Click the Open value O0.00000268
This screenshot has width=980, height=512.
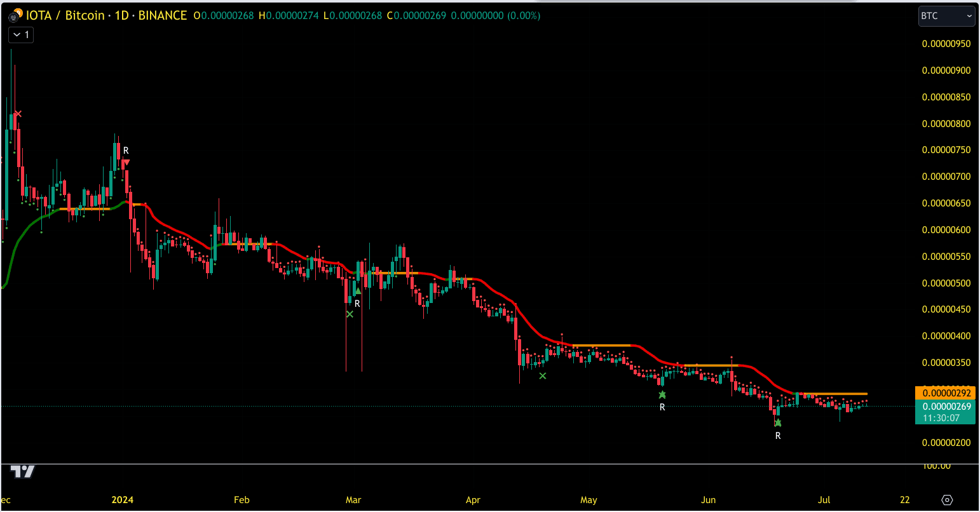coord(224,15)
